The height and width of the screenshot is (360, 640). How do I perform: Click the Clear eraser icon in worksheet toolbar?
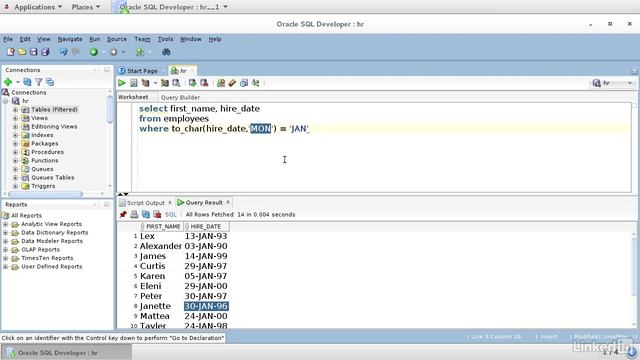click(232, 83)
